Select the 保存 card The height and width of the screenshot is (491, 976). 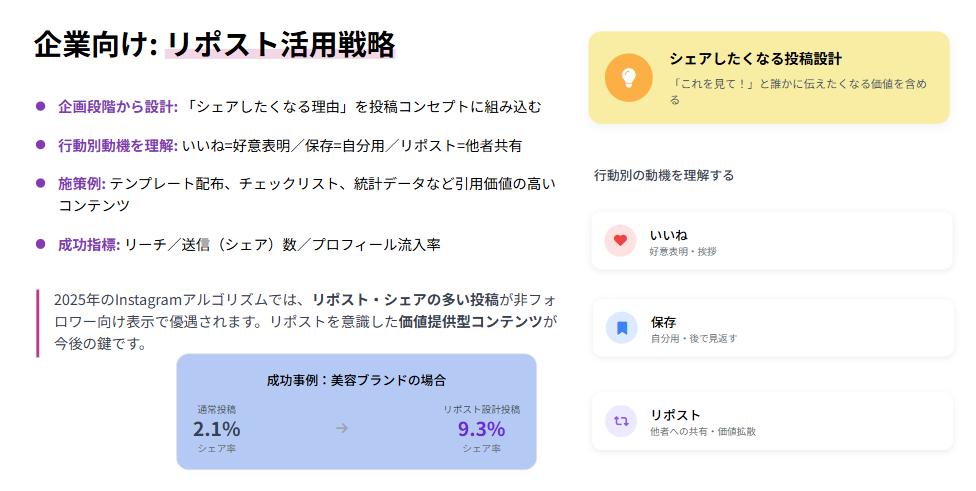point(772,328)
